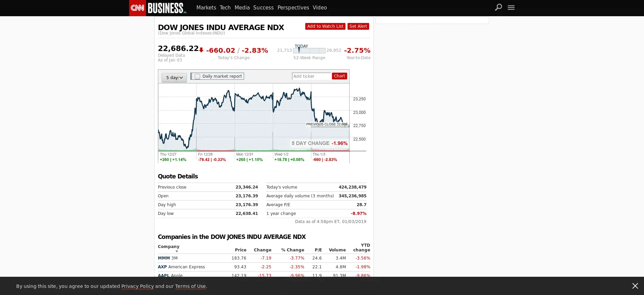The width and height of the screenshot is (644, 295).
Task: Click the 52-week range bar
Action: click(309, 51)
